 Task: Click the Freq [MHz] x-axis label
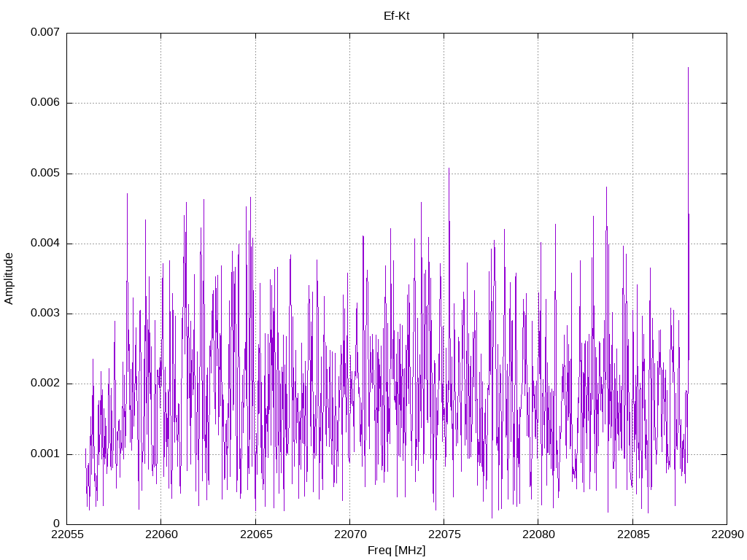[396, 551]
